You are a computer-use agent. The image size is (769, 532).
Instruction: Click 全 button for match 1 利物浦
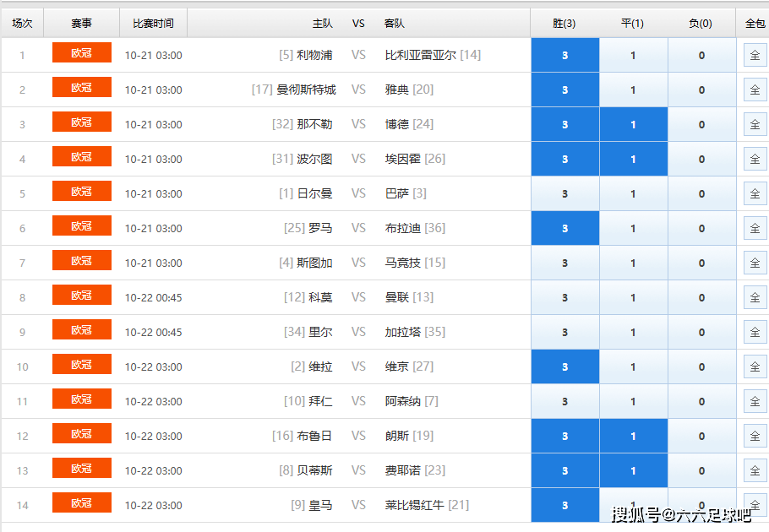pyautogui.click(x=755, y=56)
